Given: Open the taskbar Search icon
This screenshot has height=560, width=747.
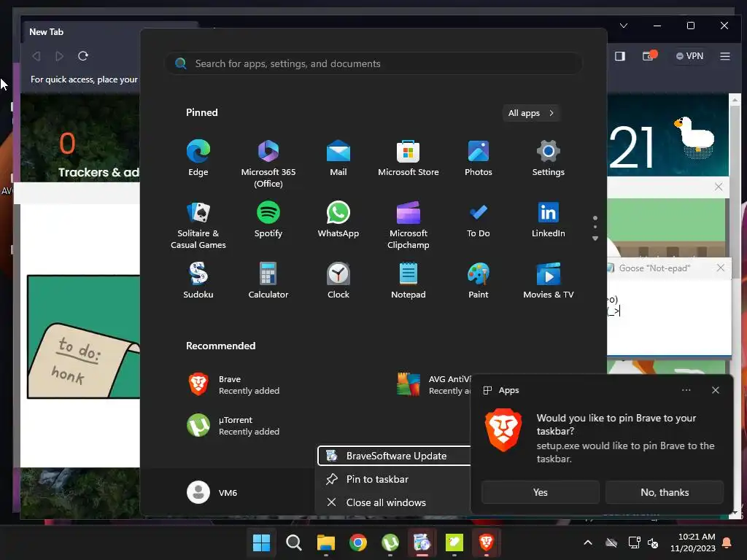Looking at the screenshot, I should tap(293, 542).
